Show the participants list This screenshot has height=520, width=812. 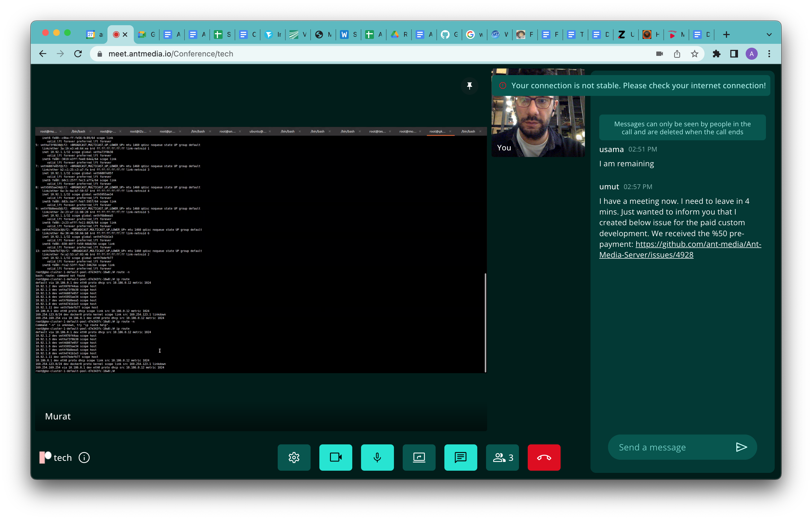coord(502,457)
